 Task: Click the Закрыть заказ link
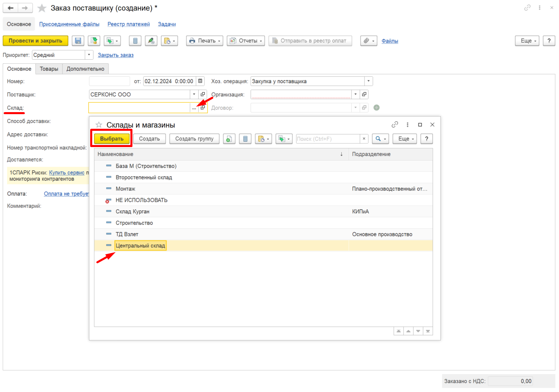tap(115, 55)
